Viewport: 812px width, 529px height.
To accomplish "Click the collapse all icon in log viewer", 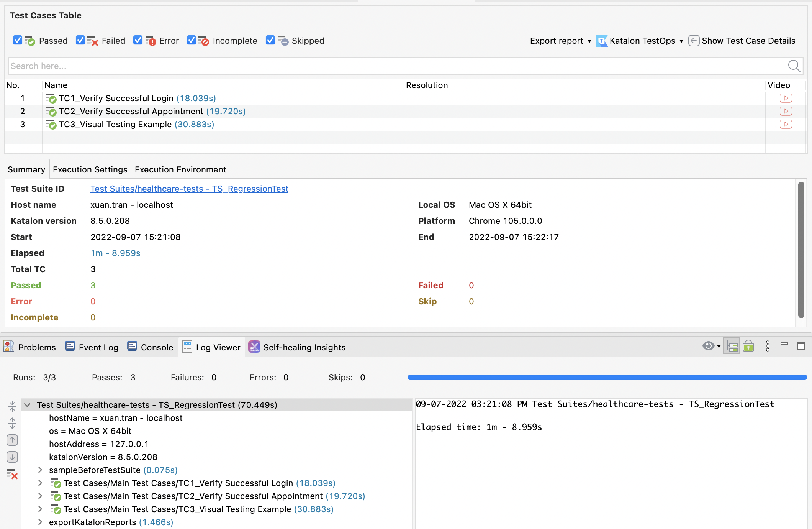I will tap(12, 406).
